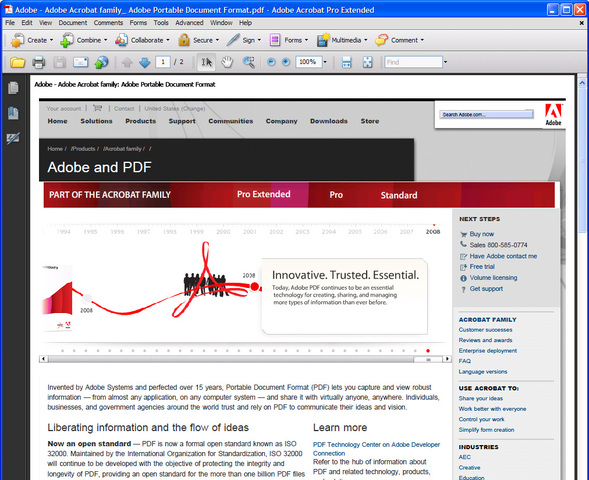The width and height of the screenshot is (589, 480).
Task: Expand the Create dropdown arrow
Action: [51, 40]
